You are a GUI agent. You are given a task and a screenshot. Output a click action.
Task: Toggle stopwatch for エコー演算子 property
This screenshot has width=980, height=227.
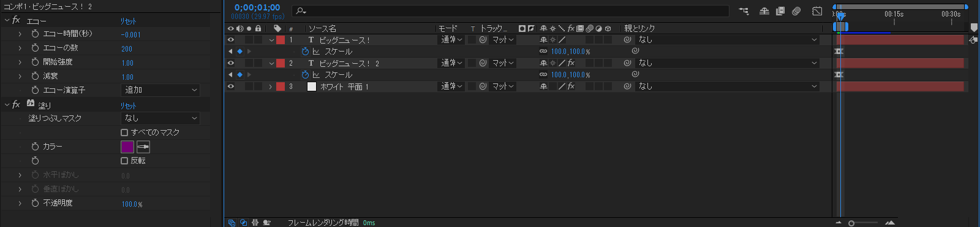[x=35, y=90]
